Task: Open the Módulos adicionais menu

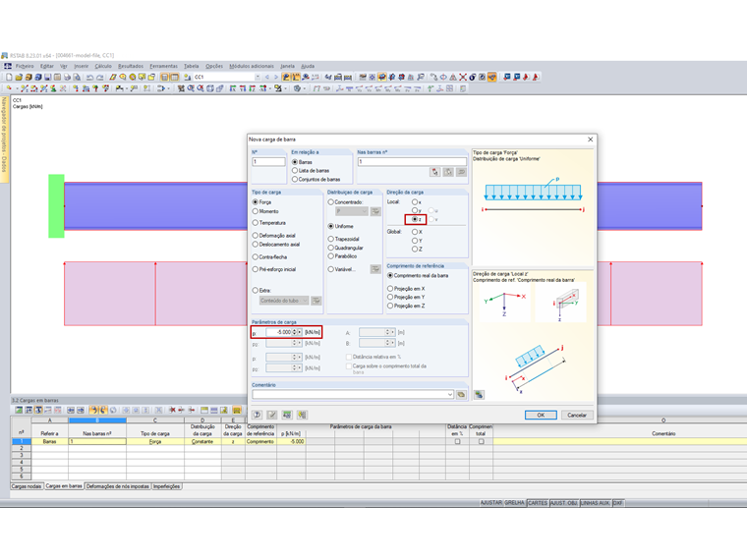Action: [x=252, y=66]
